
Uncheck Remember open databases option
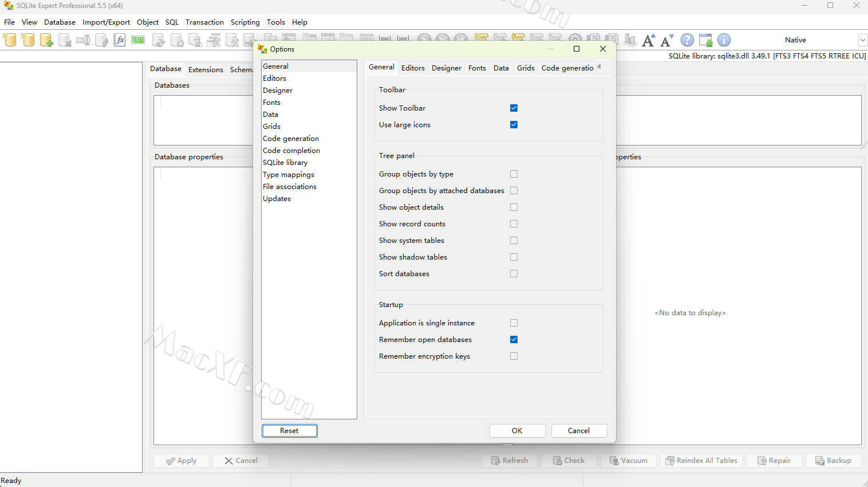coord(514,339)
